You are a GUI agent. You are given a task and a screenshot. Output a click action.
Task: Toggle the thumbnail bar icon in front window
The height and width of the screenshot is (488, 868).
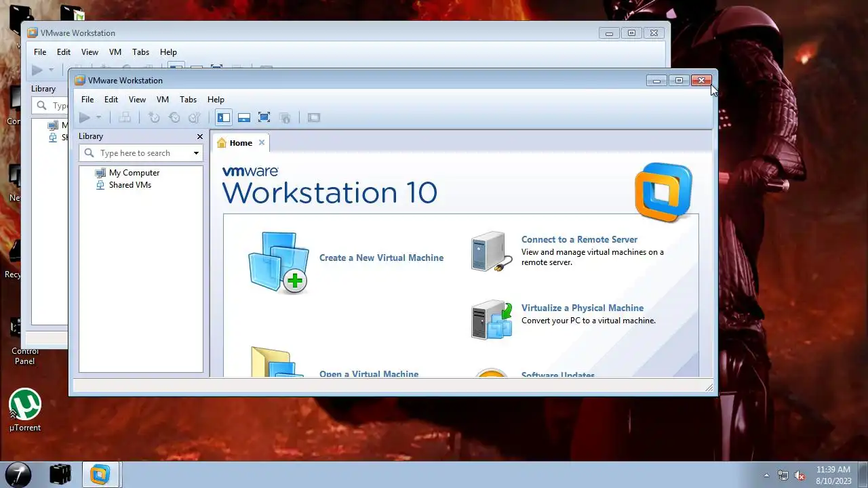pos(244,118)
